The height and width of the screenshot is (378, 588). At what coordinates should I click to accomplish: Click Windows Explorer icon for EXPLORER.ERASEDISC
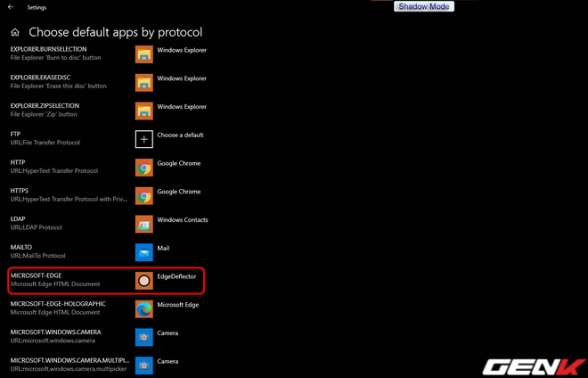click(144, 83)
